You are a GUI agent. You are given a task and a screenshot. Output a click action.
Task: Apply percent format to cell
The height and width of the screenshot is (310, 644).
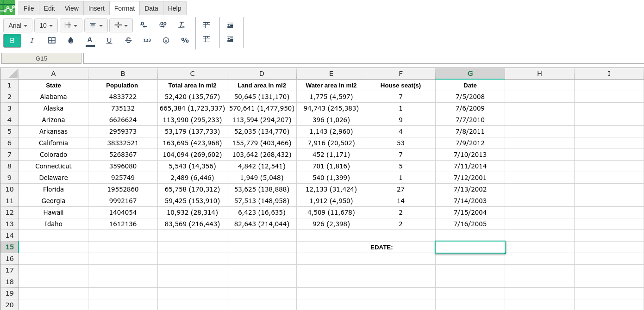(x=185, y=40)
